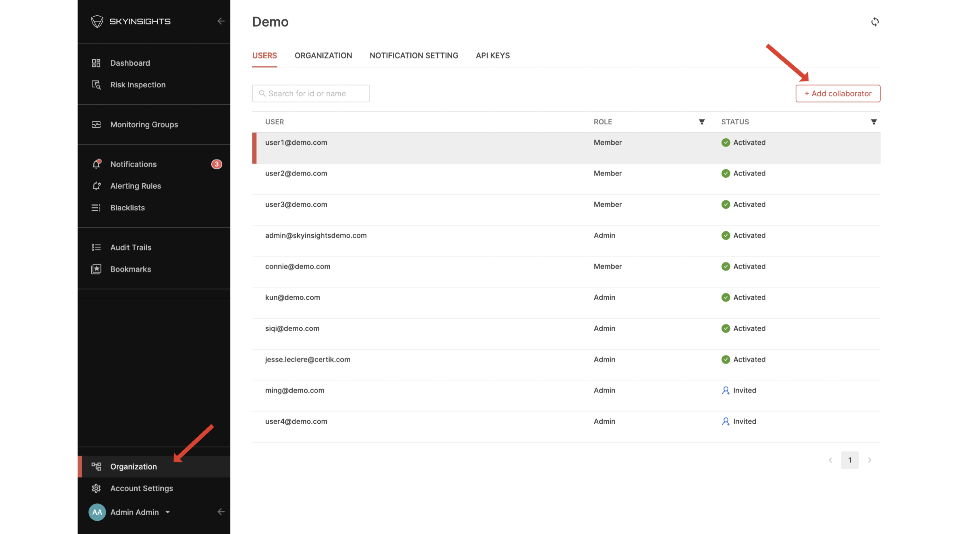Switch to the ORGANIZATION tab

coord(323,56)
